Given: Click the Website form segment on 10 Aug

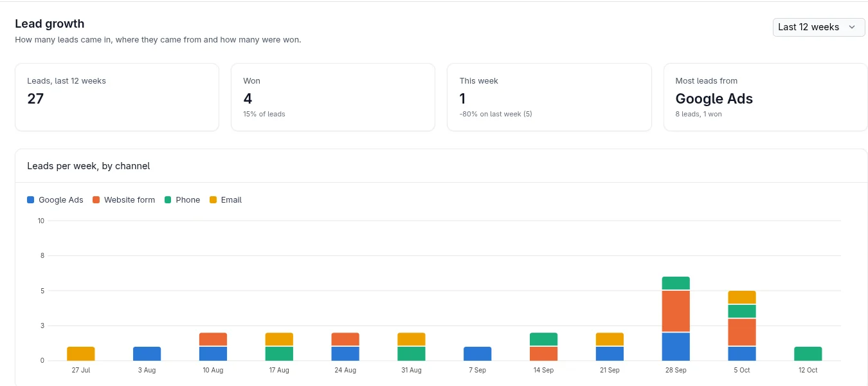Looking at the screenshot, I should (x=213, y=339).
